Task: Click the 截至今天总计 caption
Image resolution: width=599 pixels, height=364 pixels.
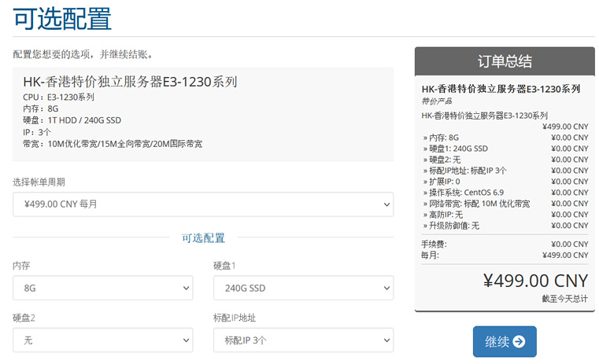Action: 564,299
